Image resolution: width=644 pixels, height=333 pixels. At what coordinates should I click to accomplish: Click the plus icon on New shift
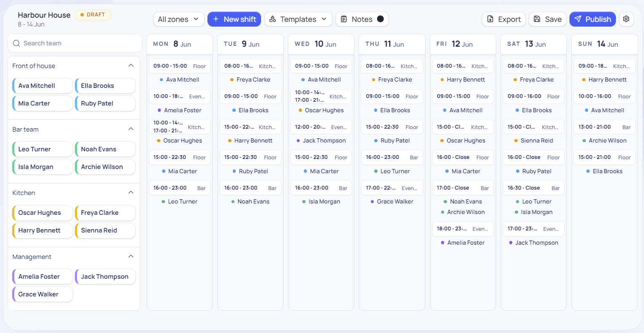pos(216,19)
